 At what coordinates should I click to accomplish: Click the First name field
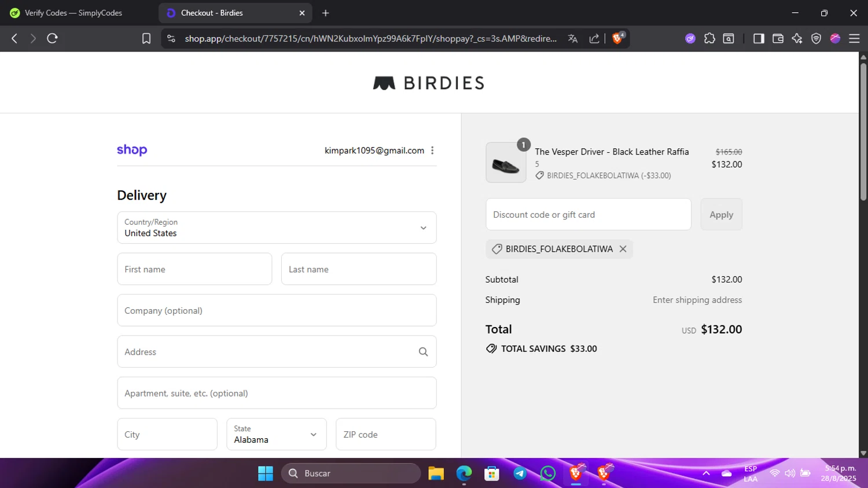194,269
